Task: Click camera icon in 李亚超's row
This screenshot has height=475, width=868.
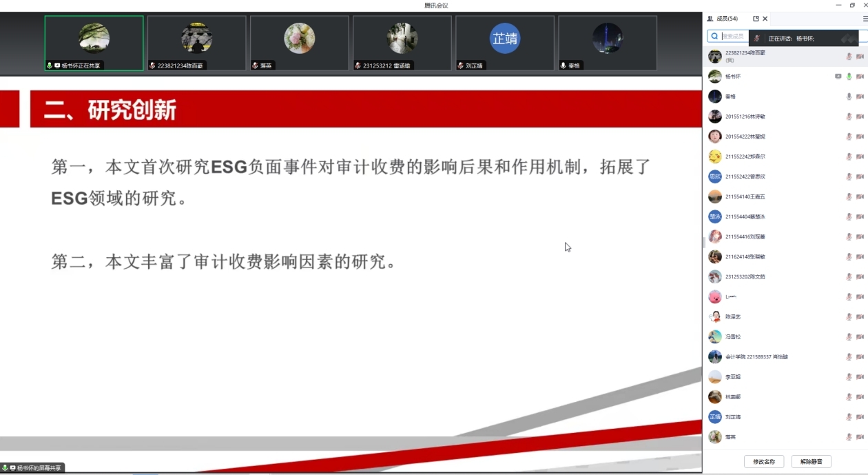Action: [860, 377]
